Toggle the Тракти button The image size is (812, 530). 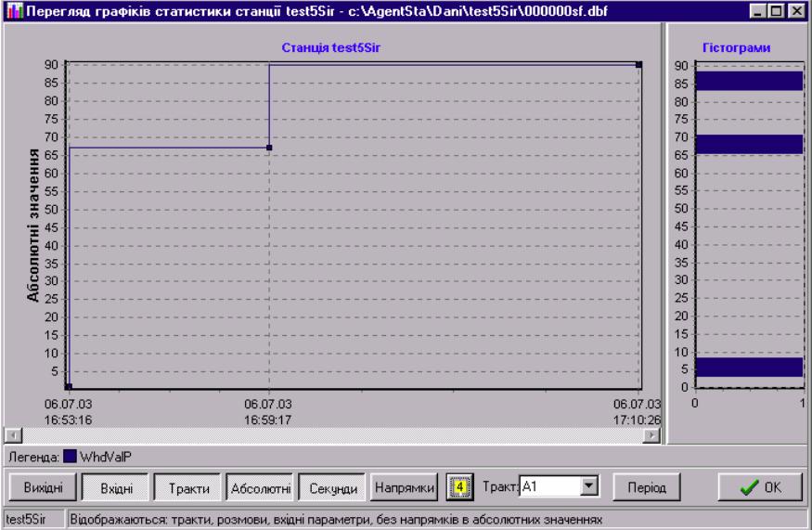[x=188, y=487]
